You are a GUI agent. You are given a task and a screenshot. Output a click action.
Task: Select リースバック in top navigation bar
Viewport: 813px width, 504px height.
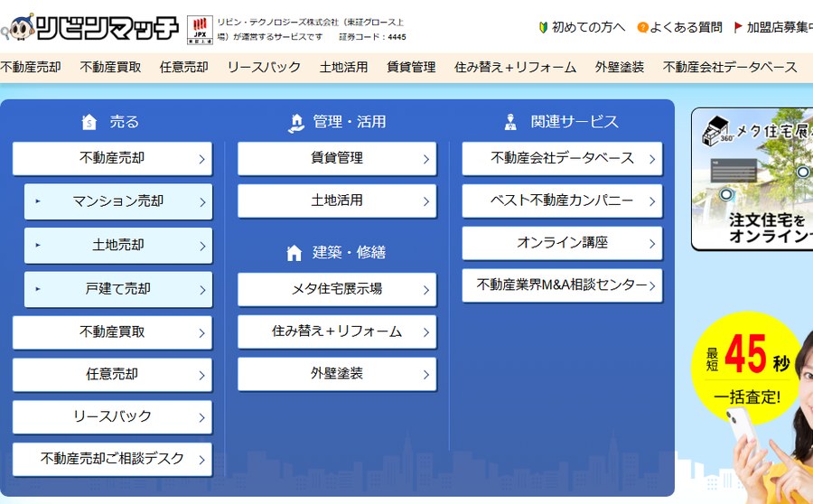tap(264, 68)
